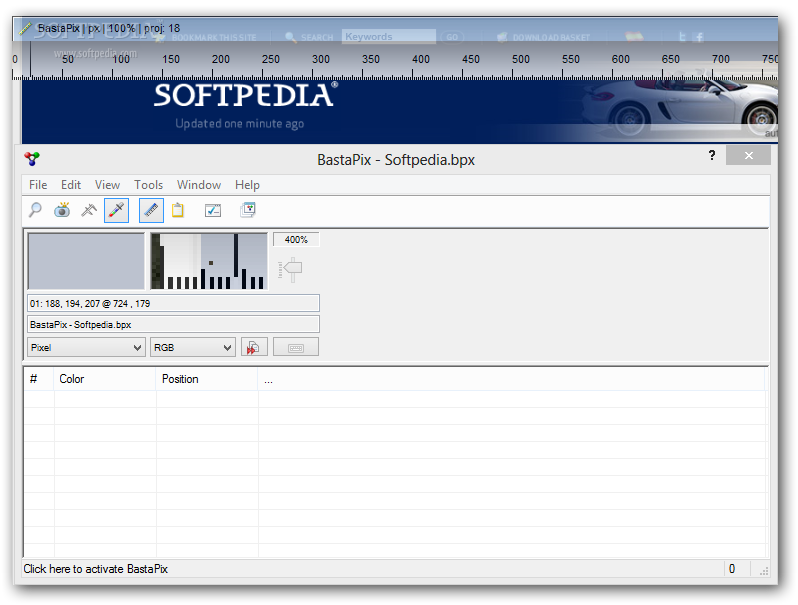Click the camera screen capture icon
The height and width of the screenshot is (605, 798).
(62, 210)
